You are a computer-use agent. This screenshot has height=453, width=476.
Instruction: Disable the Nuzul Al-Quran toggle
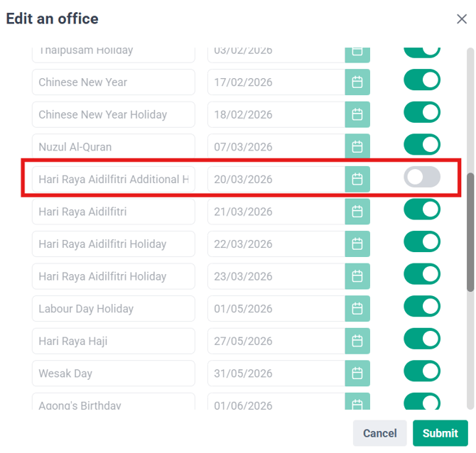tap(422, 145)
